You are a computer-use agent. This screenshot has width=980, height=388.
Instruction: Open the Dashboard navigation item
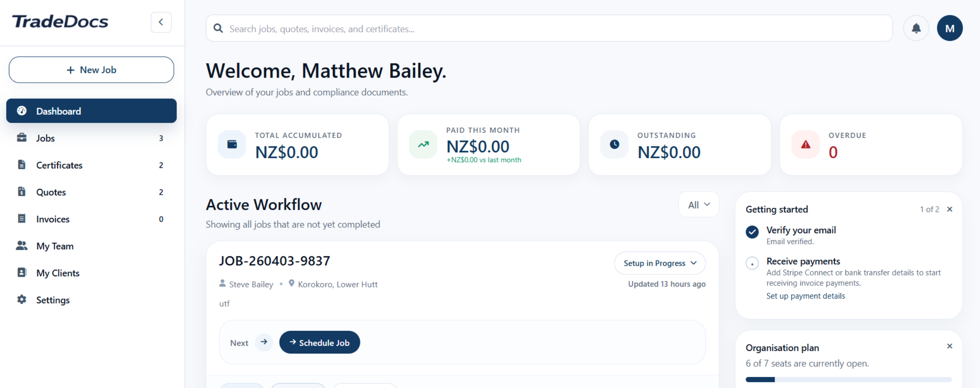(58, 111)
